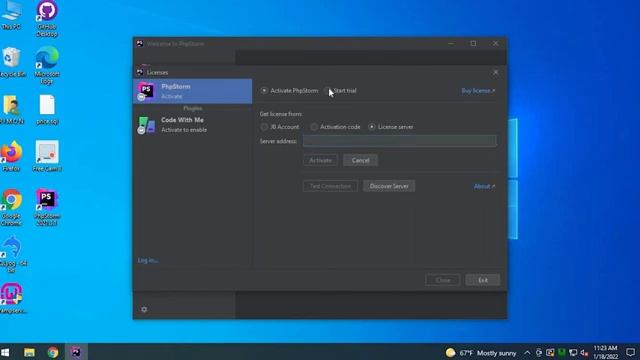
Task: Focus the Server address input field
Action: pos(400,141)
